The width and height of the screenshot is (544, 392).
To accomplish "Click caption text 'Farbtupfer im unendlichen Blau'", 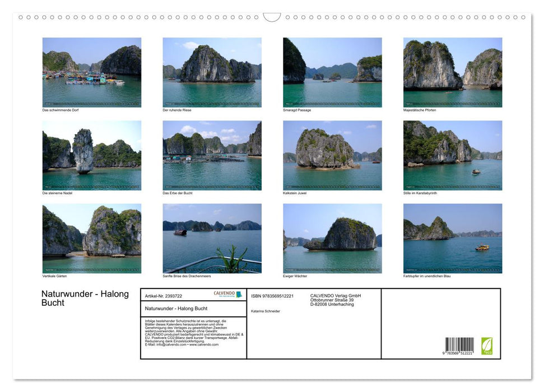I will tap(427, 276).
